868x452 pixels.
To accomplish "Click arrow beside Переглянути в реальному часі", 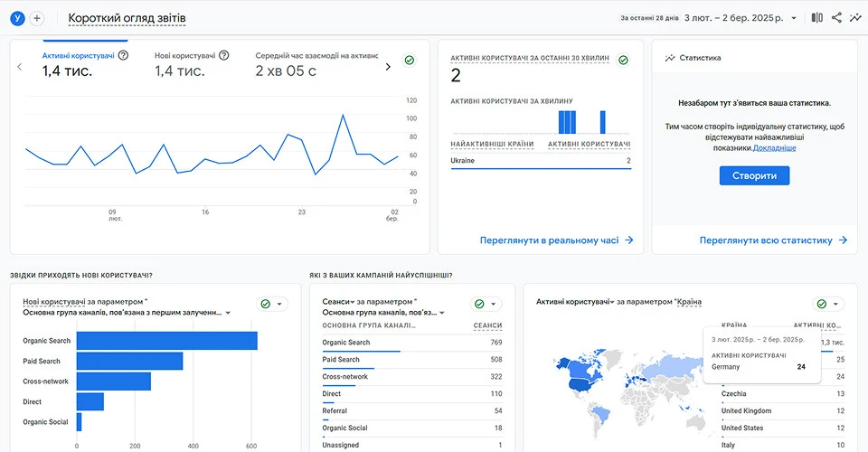I will (x=629, y=240).
